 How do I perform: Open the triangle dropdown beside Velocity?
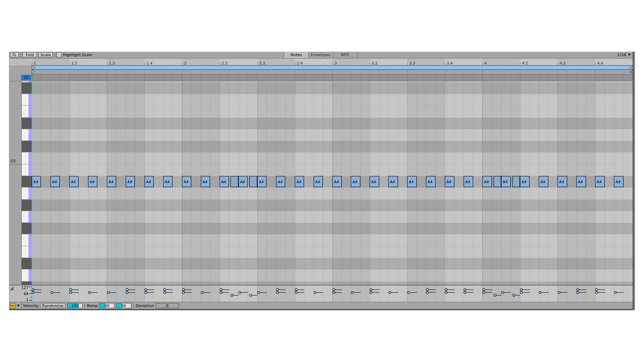pos(18,306)
